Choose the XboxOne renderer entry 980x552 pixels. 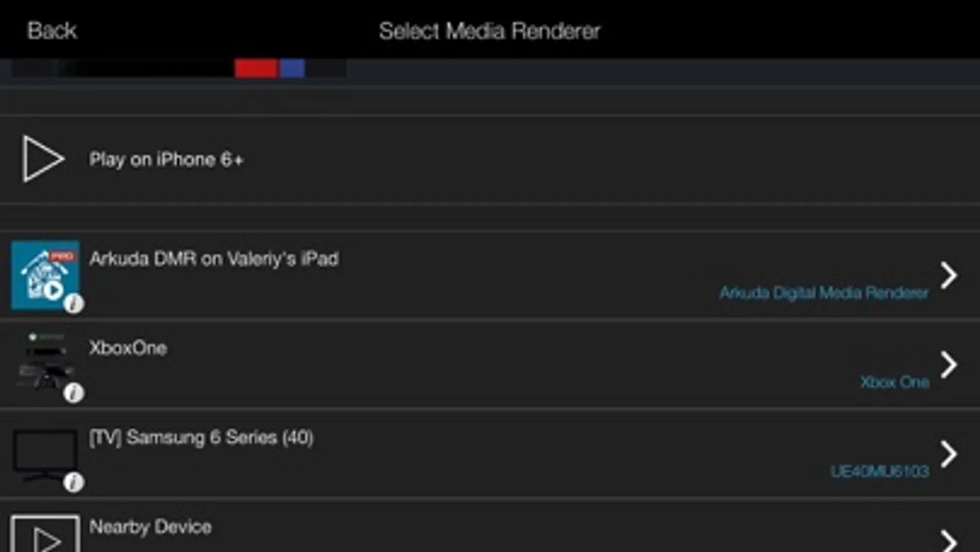(490, 364)
